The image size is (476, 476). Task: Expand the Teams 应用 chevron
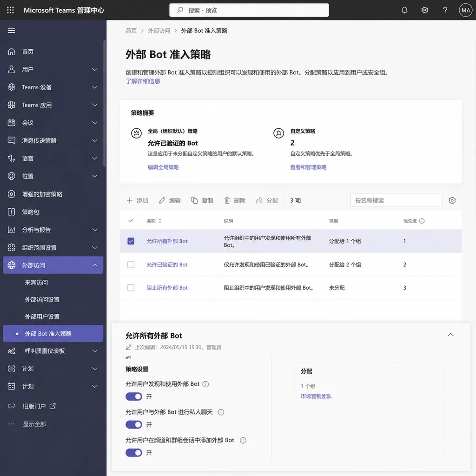(95, 105)
